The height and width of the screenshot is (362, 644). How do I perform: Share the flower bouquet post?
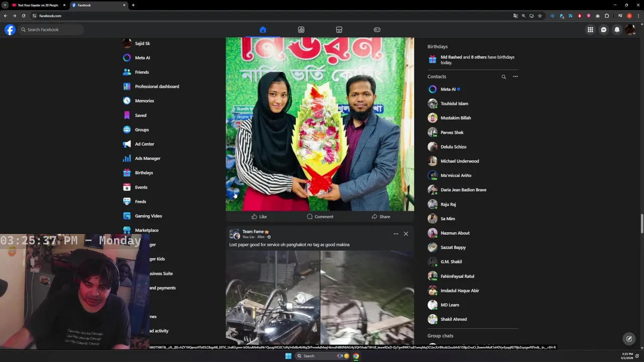pyautogui.click(x=381, y=217)
